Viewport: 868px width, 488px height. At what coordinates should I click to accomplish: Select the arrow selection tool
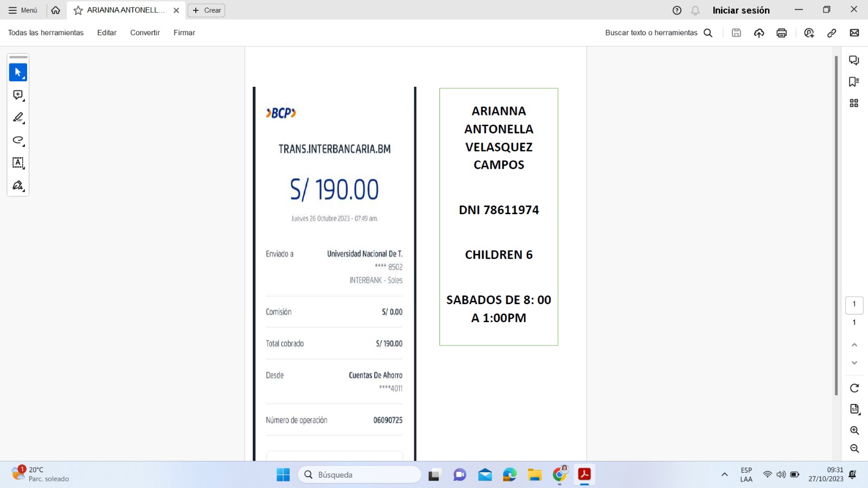pos(18,72)
